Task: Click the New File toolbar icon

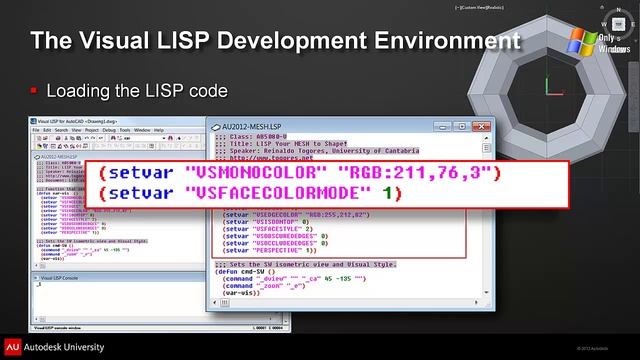Action: [x=39, y=138]
